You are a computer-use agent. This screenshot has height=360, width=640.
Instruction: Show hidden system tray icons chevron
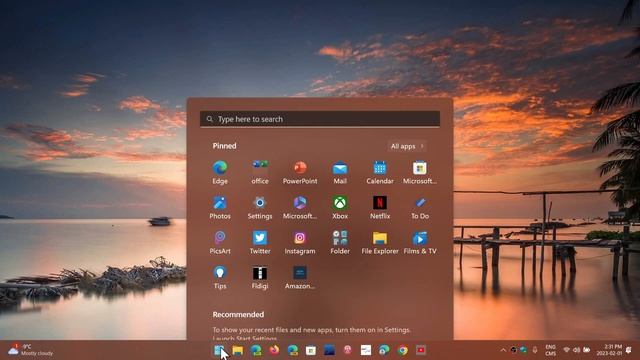(x=503, y=350)
